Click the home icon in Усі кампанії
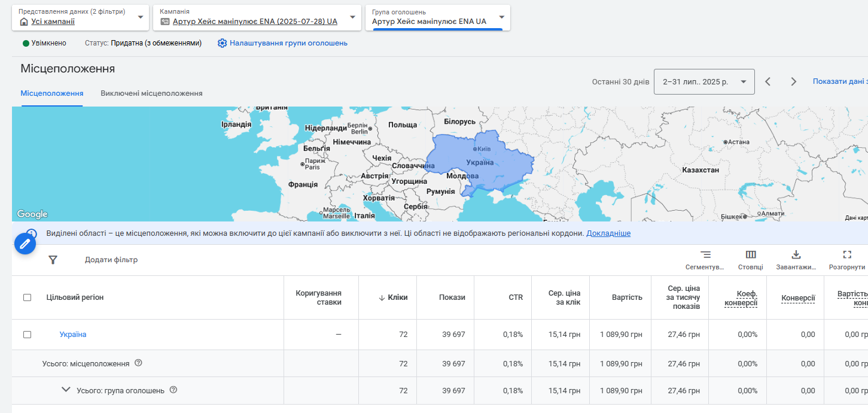 point(24,22)
